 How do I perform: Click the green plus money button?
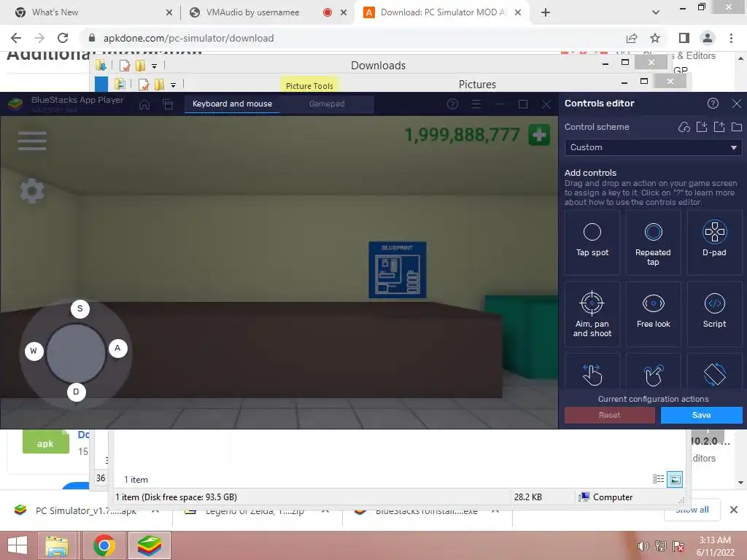coord(539,135)
